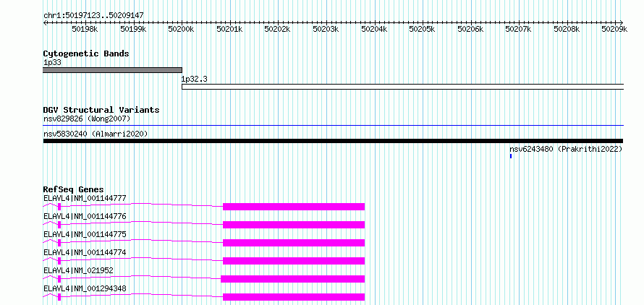Click the small exon of NM_001144776
Screen dimensions: 644x305
59,225
